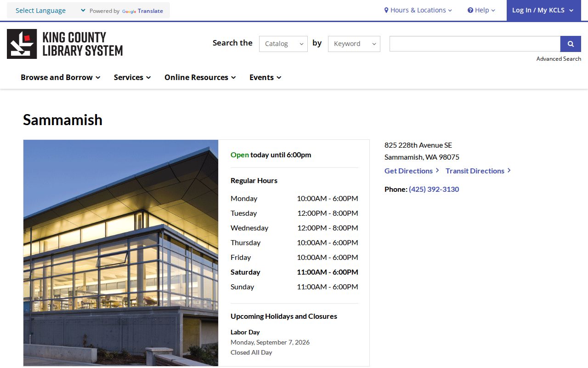Click the Friday hours row
The image size is (588, 368).
click(294, 257)
